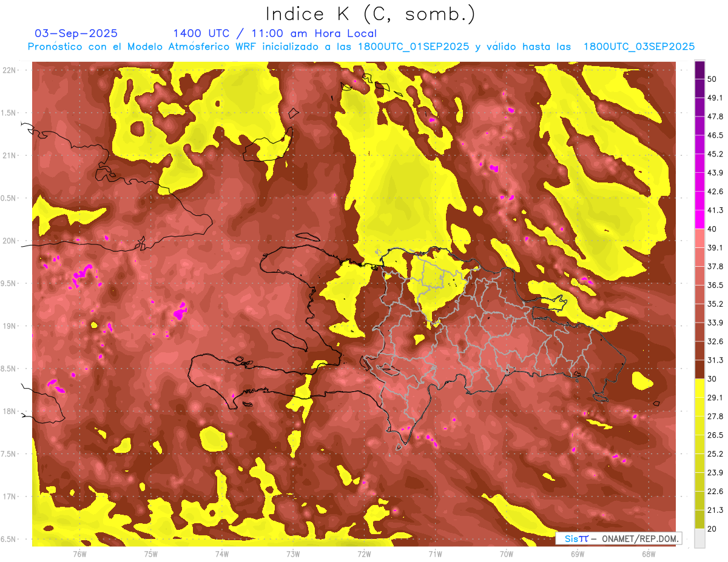This screenshot has height=562, width=728.
Task: Click the "19N" latitude label
Action: click(x=10, y=326)
